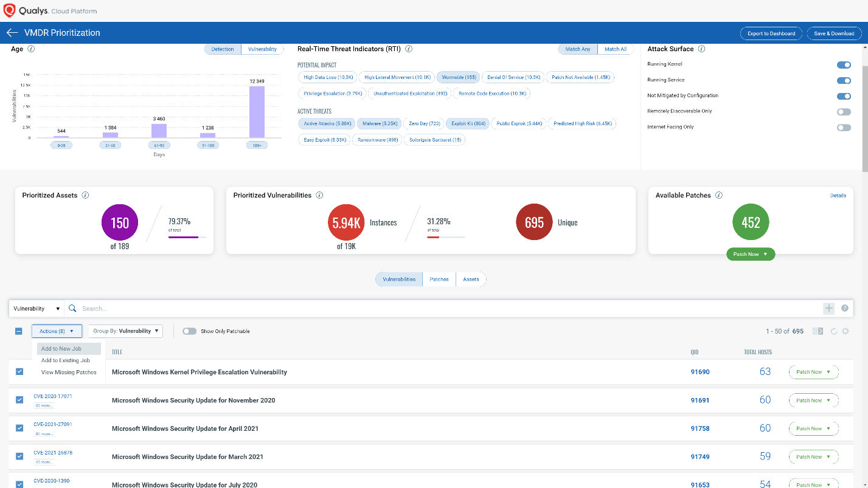Select Add to New Job menu item
The image size is (868, 488).
click(69, 349)
